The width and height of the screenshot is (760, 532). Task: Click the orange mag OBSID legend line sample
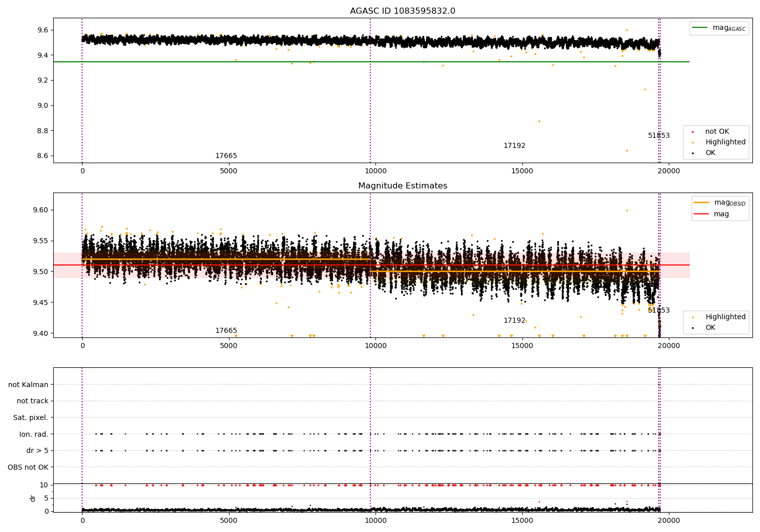pos(702,203)
